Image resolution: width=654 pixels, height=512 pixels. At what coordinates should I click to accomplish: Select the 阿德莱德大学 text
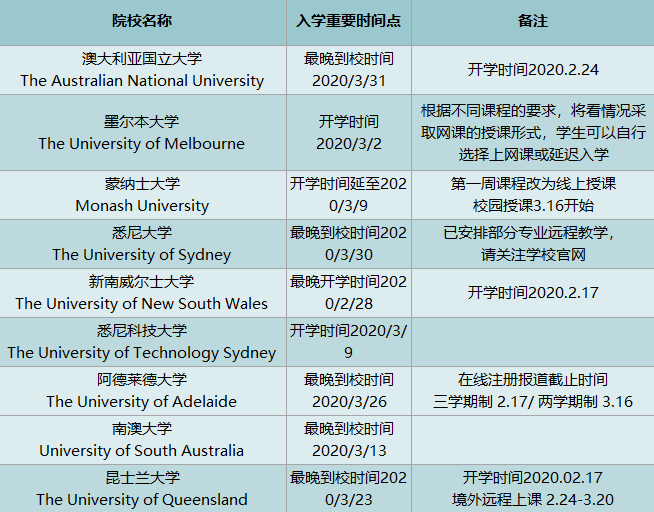[x=142, y=380]
